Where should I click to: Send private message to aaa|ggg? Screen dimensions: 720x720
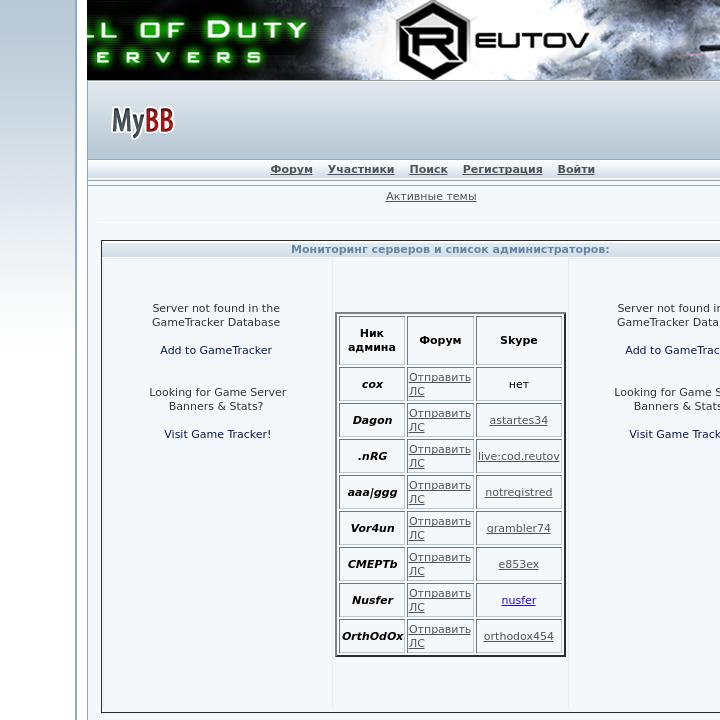(439, 492)
